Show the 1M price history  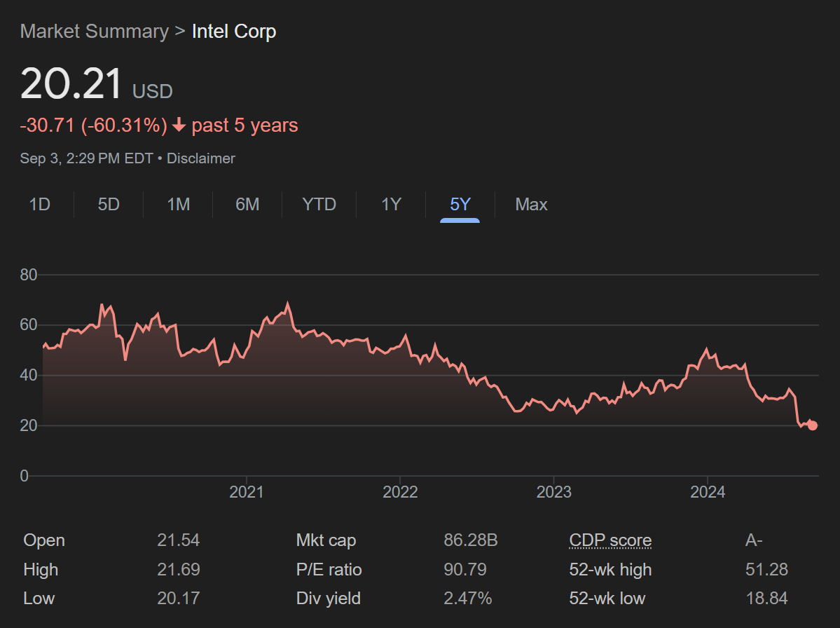[x=178, y=205]
